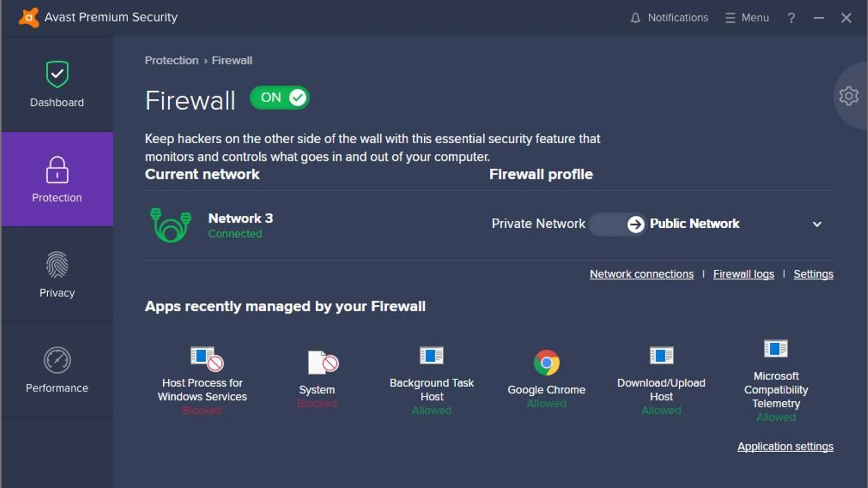Open the Network 3 connection icon
This screenshot has height=488, width=868.
170,223
